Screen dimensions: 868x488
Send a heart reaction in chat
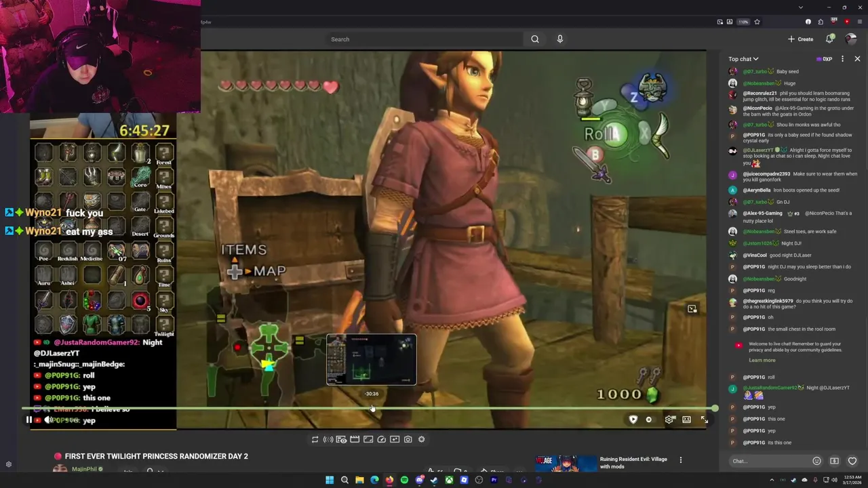click(x=852, y=461)
